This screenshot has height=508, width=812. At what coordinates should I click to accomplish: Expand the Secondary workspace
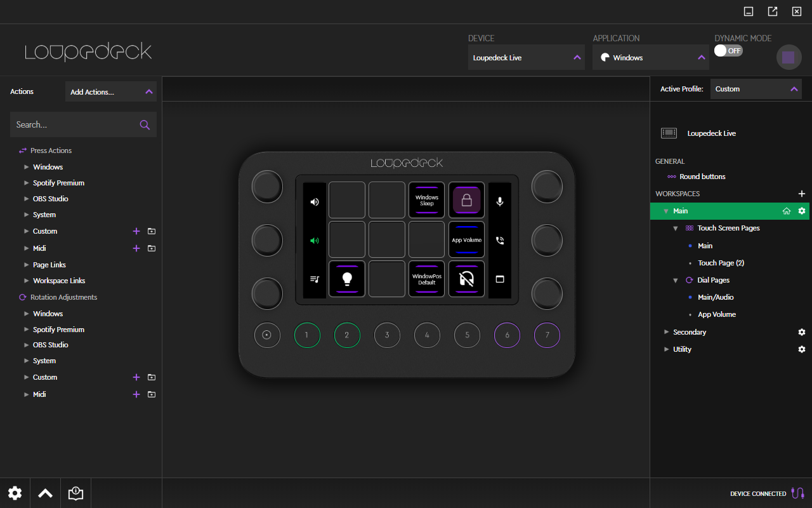point(666,332)
